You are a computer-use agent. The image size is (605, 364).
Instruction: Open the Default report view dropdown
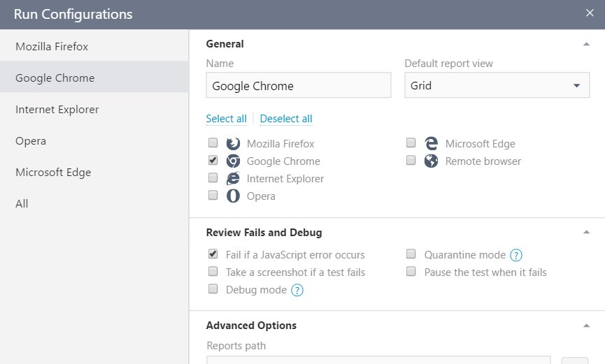coord(497,85)
